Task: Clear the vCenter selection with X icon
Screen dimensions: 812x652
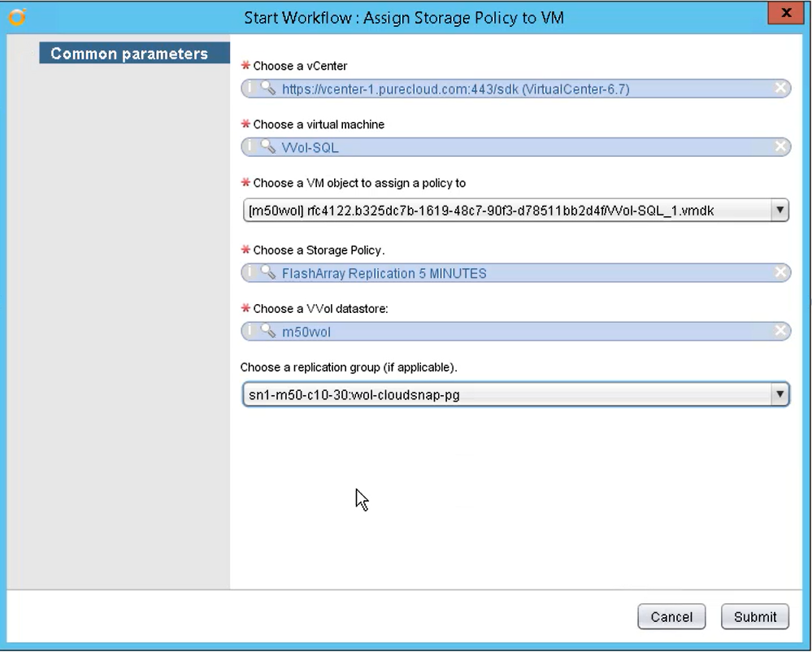Action: (780, 88)
